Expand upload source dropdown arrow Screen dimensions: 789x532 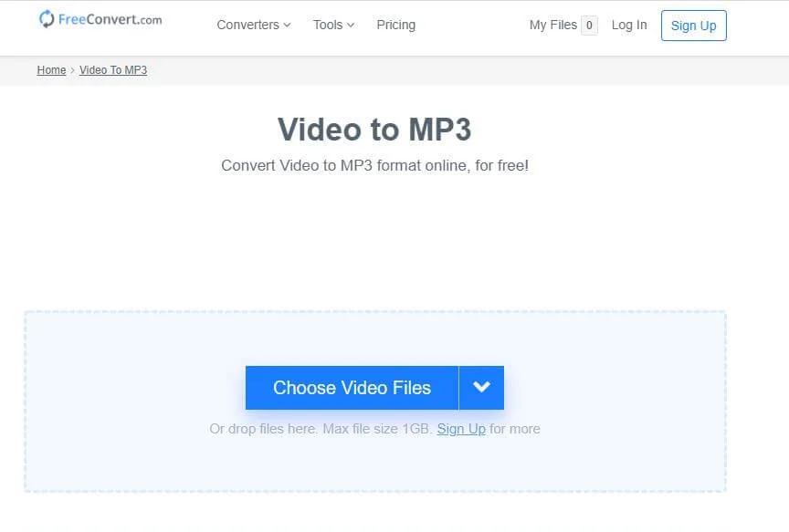point(481,388)
